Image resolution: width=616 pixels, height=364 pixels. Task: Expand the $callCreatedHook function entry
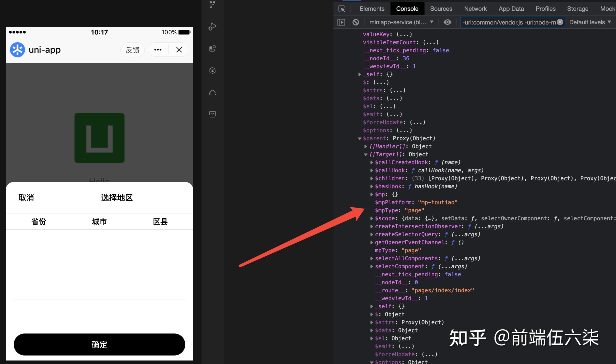(372, 162)
